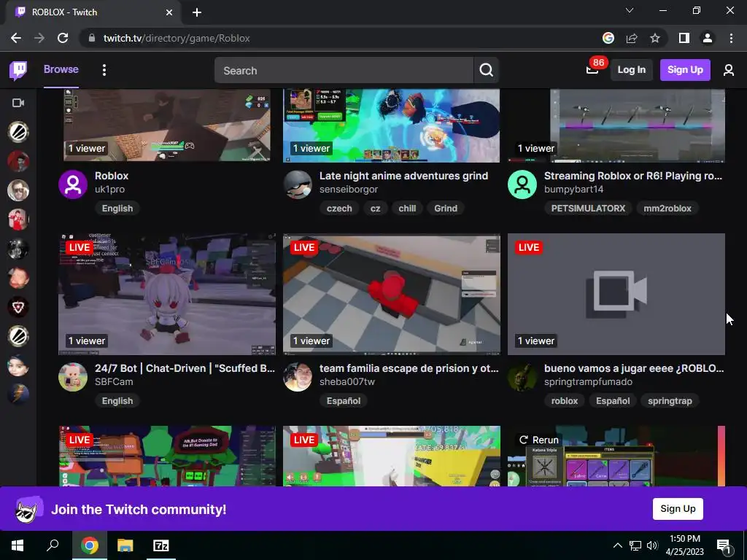Open File Explorer from the taskbar
747x560 pixels.
pyautogui.click(x=125, y=545)
